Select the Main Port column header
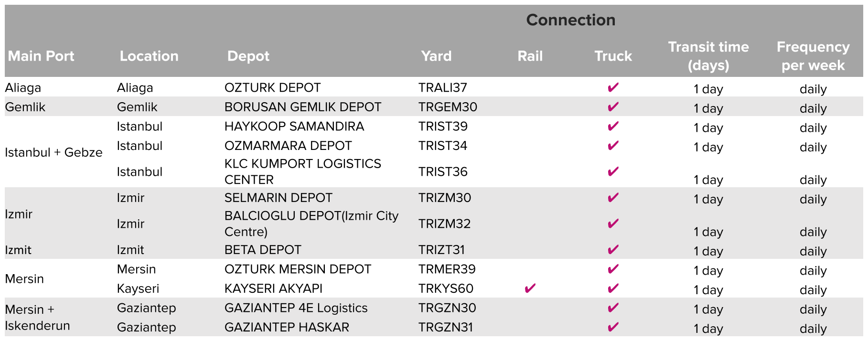The image size is (868, 341). click(41, 56)
